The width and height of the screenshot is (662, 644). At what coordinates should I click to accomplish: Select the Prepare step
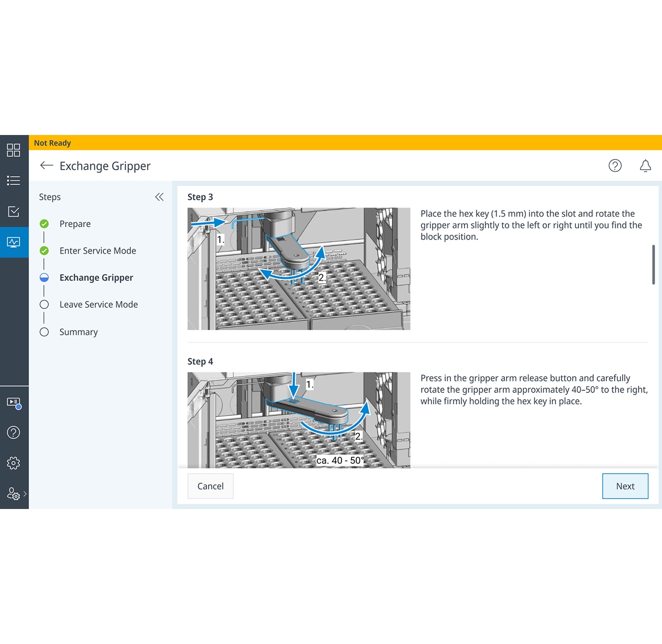pyautogui.click(x=75, y=224)
